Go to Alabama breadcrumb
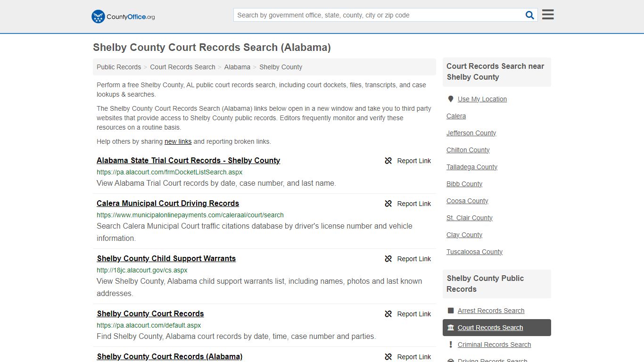Viewport: 644px width, 362px height. 237,67
